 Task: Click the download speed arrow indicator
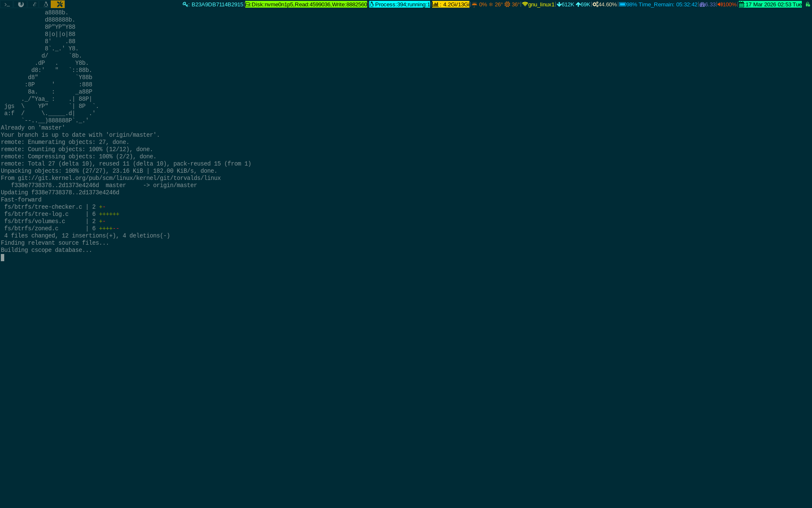[565, 4]
